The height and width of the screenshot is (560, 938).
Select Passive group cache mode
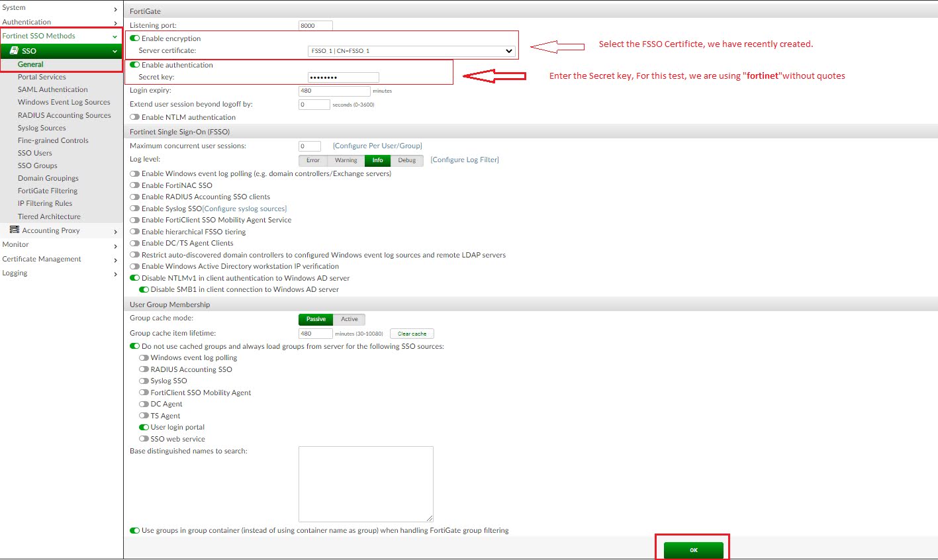(x=316, y=319)
